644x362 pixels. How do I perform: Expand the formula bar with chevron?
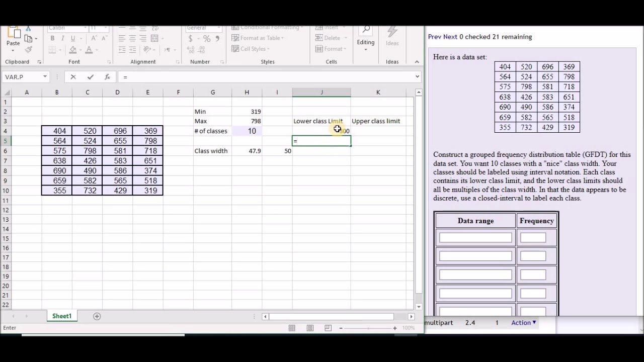417,77
